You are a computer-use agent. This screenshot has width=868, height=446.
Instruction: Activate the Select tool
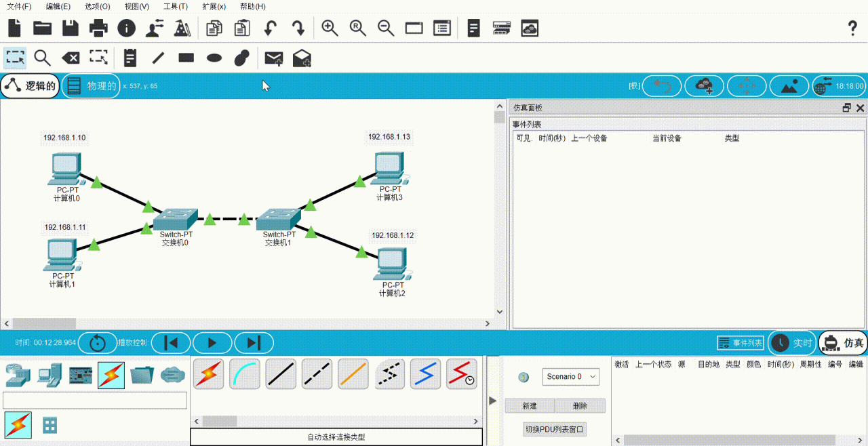(15, 58)
